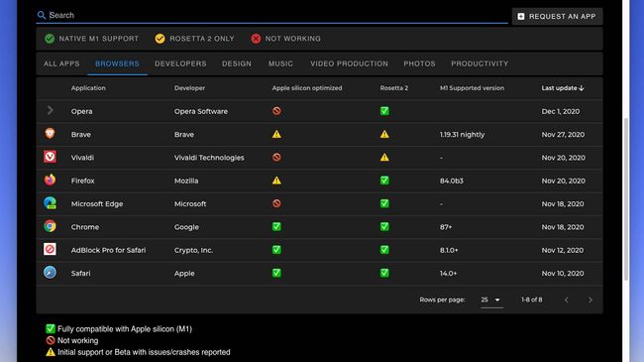Select the Nov 10, 2020 date cell
644x362 pixels.
click(563, 273)
